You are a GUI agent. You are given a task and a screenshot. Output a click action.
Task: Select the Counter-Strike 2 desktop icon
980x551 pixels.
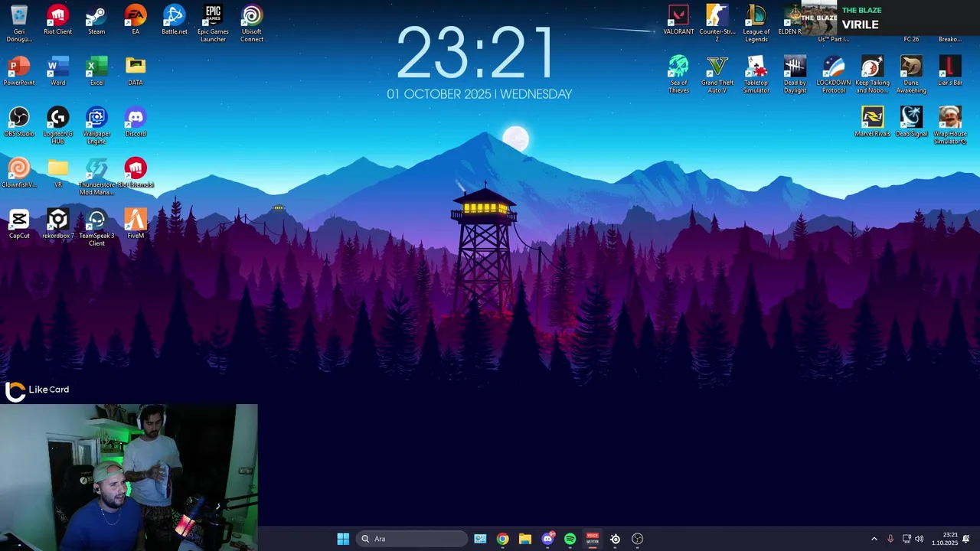[717, 24]
